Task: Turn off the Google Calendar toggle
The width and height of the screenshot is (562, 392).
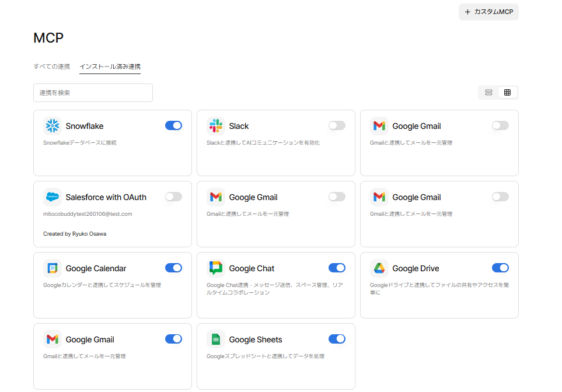Action: [173, 268]
